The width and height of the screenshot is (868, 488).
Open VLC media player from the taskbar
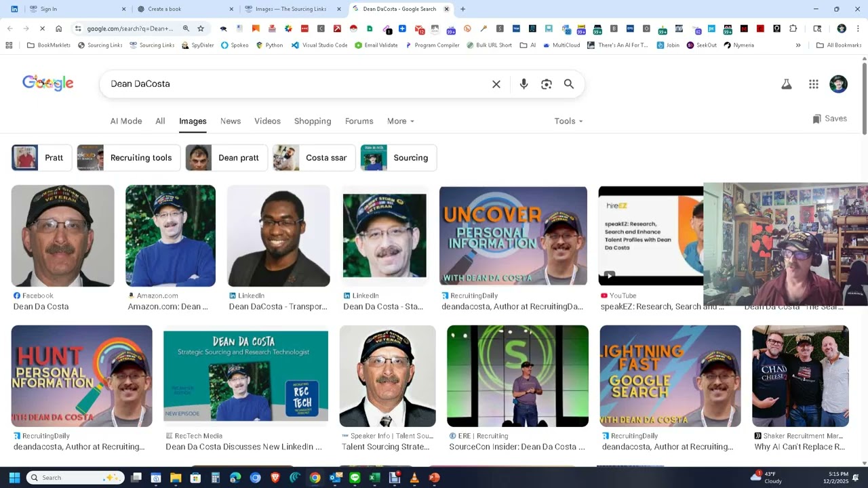(414, 478)
